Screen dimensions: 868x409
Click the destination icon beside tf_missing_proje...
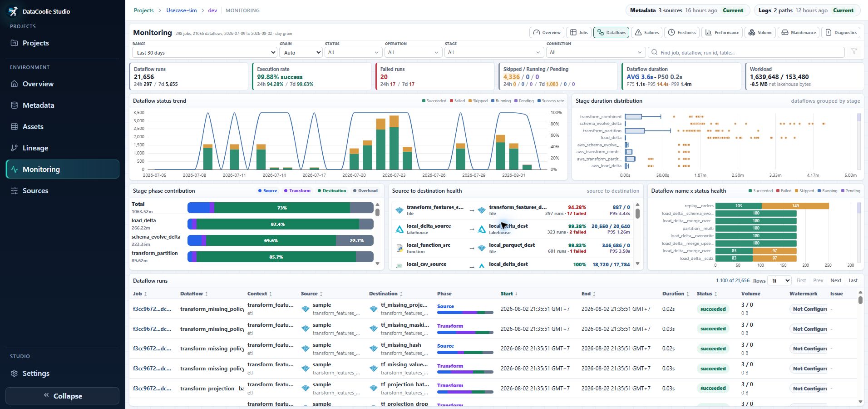(374, 309)
